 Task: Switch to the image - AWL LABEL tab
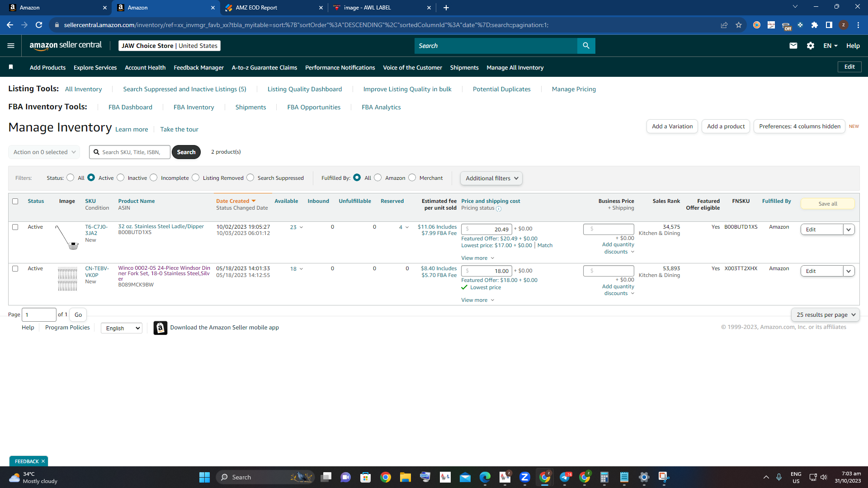tap(382, 8)
